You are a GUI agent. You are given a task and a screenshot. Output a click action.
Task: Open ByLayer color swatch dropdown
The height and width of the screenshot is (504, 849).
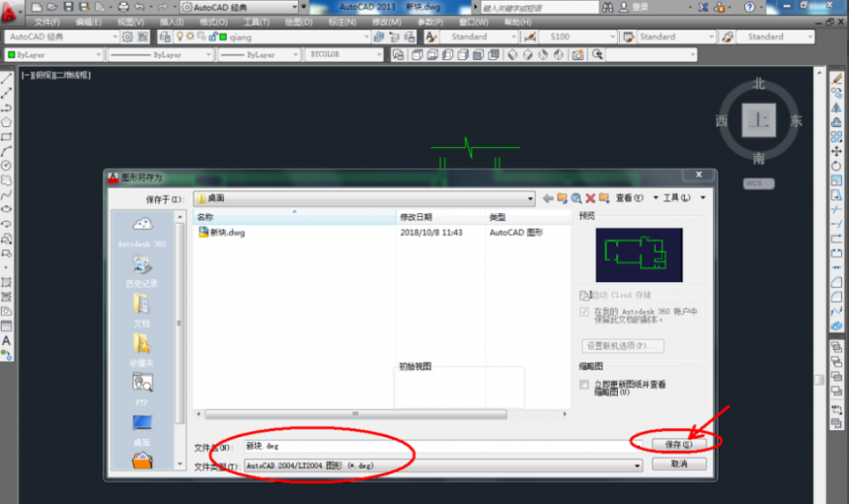click(x=53, y=54)
